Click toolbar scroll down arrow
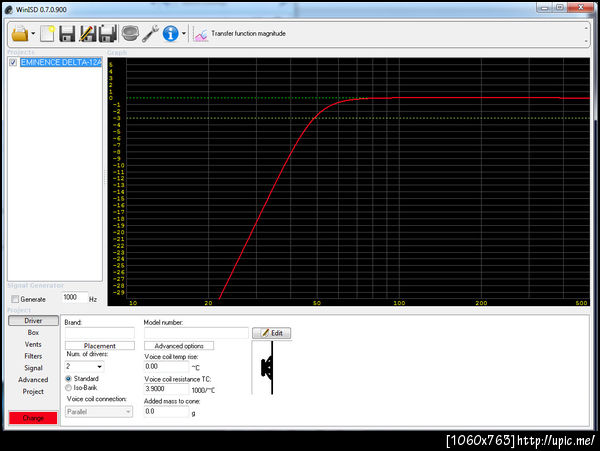Viewport: 600px width, 451px height. (586, 41)
